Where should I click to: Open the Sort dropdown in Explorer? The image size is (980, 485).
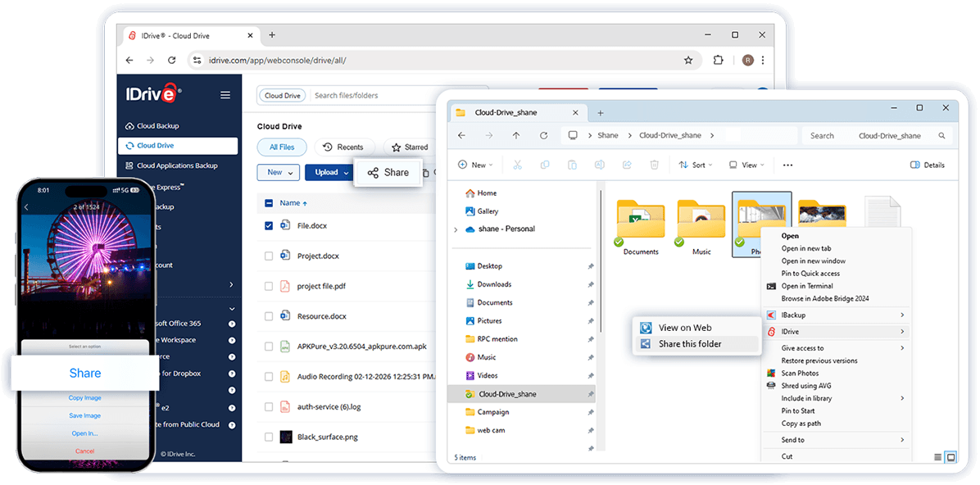pyautogui.click(x=696, y=165)
